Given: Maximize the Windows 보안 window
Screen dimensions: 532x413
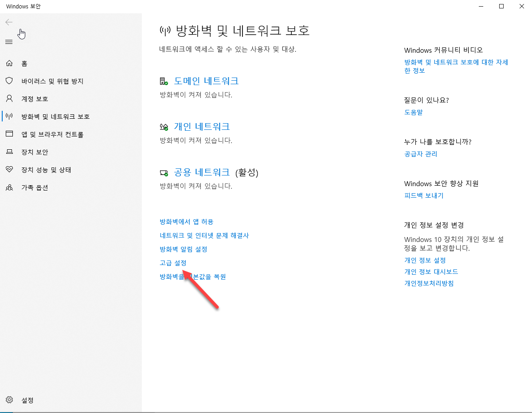Looking at the screenshot, I should [501, 6].
